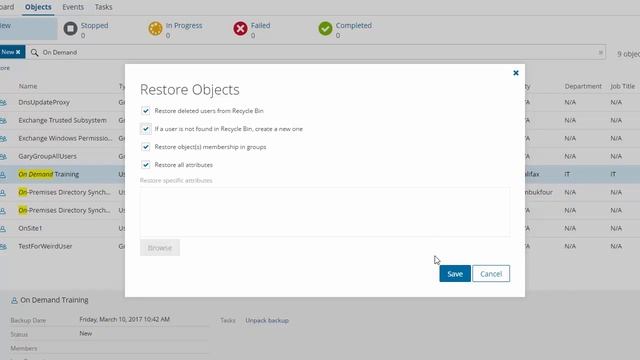Select the Failed status icon
Image resolution: width=640 pixels, height=360 pixels.
[x=240, y=29]
